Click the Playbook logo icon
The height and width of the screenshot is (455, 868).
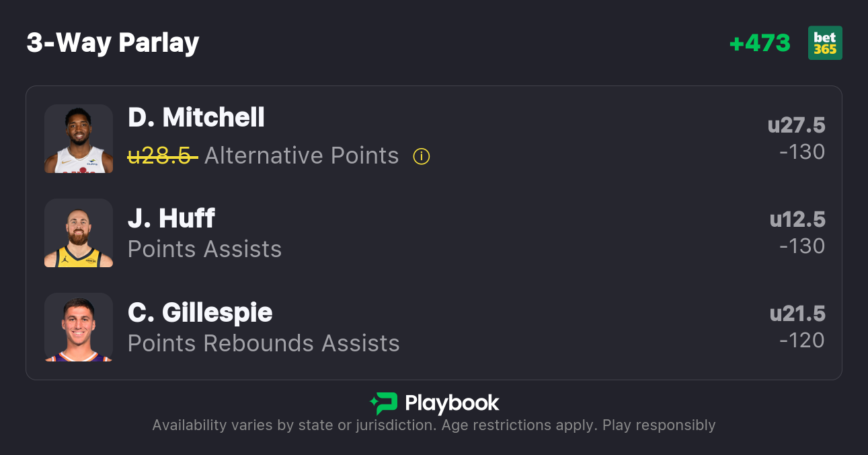point(383,403)
